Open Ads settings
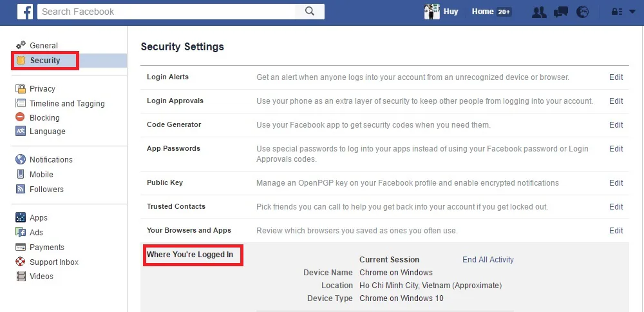Screen dimensions: 644x312 click(x=36, y=233)
